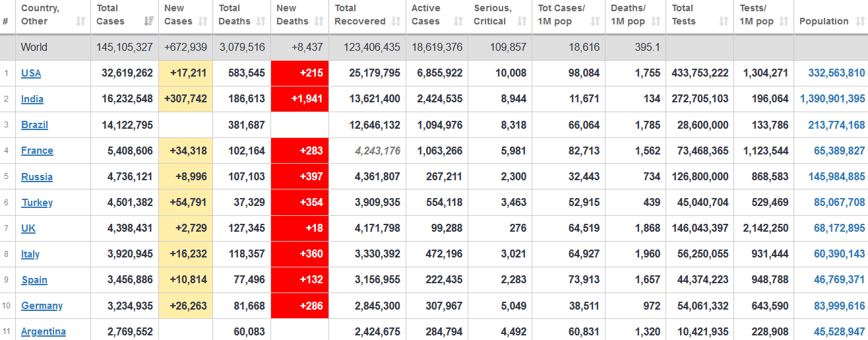Image resolution: width=868 pixels, height=340 pixels.
Task: Click the # column header
Action: click(x=5, y=21)
